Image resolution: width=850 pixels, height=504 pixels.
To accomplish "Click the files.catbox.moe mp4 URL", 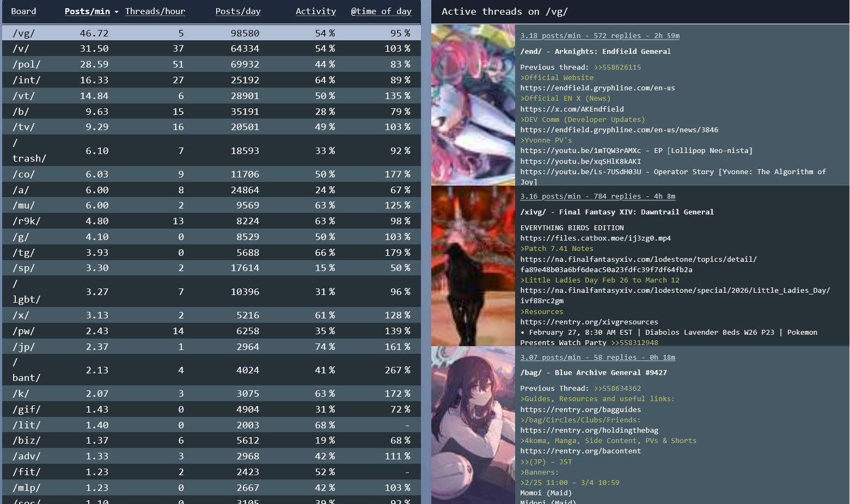I will click(x=595, y=238).
